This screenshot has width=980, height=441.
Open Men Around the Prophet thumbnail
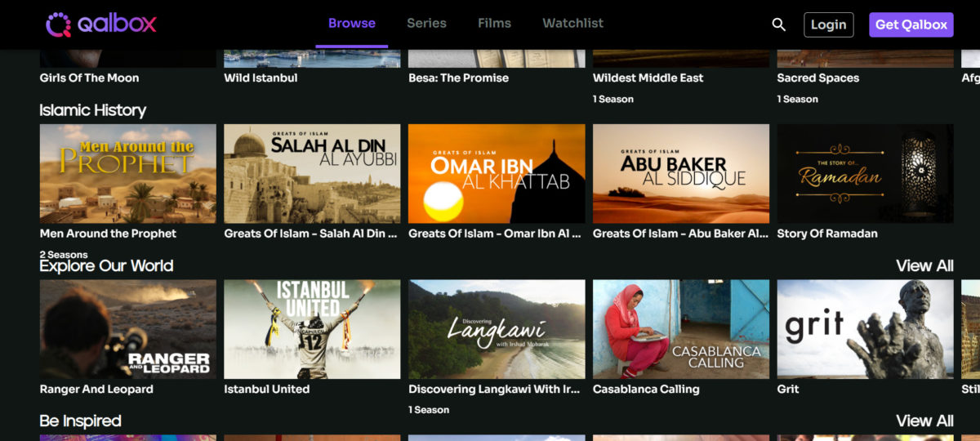[x=128, y=173]
